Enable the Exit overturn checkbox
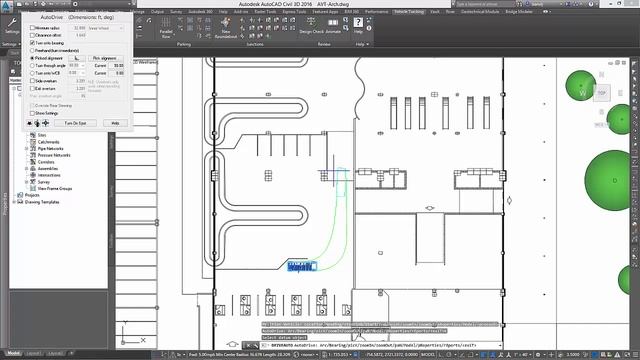The height and width of the screenshot is (360, 640). click(32, 88)
